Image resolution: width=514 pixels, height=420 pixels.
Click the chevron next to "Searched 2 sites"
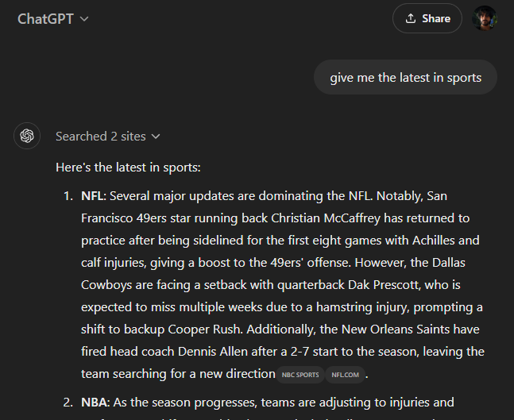click(156, 137)
